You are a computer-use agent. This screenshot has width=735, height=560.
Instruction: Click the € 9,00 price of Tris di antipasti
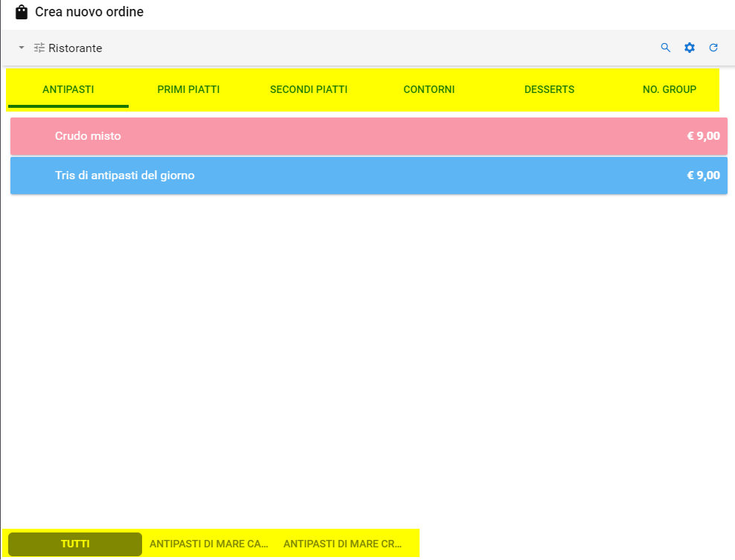(x=703, y=176)
